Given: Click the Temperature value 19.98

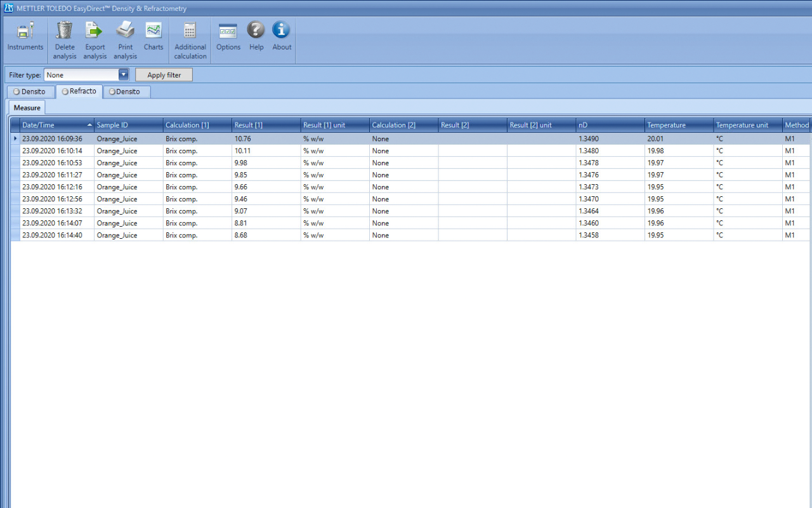Looking at the screenshot, I should click(x=655, y=150).
